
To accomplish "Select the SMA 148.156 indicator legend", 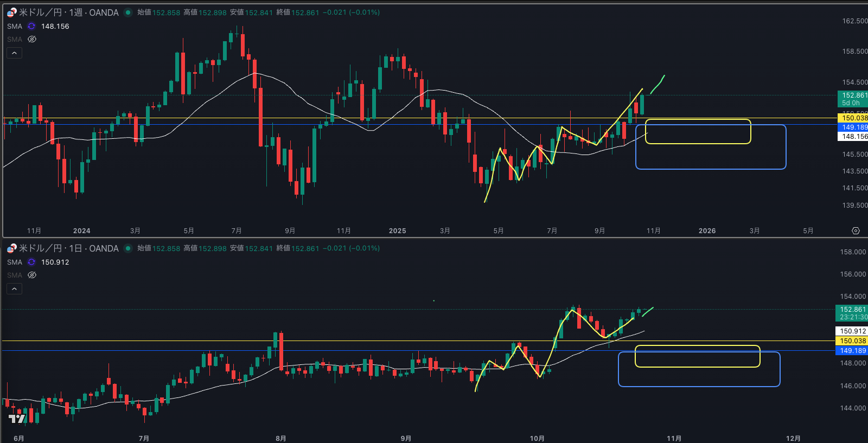I will click(15, 26).
